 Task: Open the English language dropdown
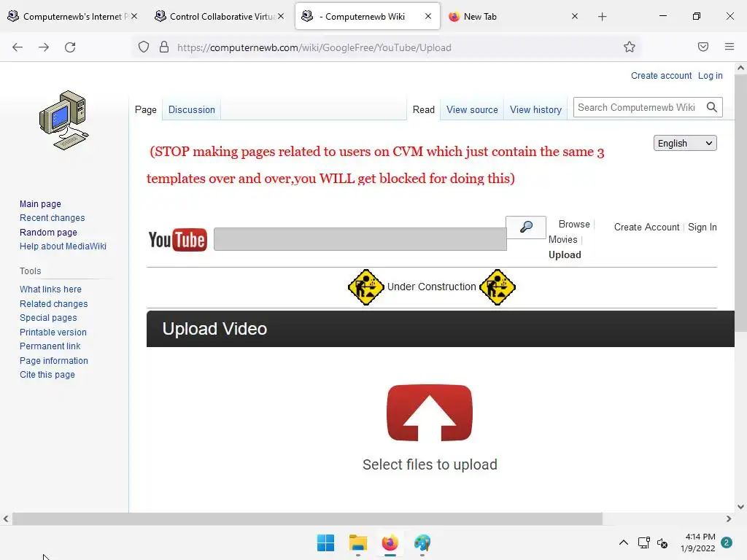[x=685, y=144]
